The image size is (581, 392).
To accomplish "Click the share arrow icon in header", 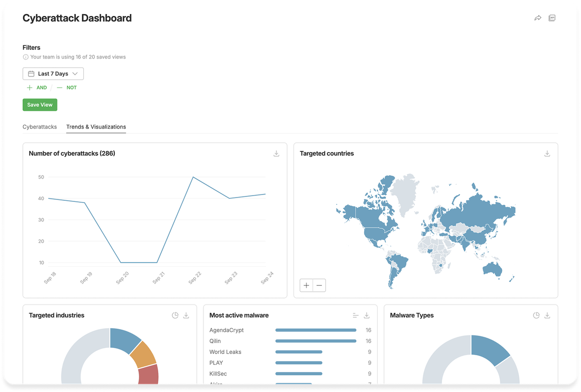I will (x=537, y=18).
